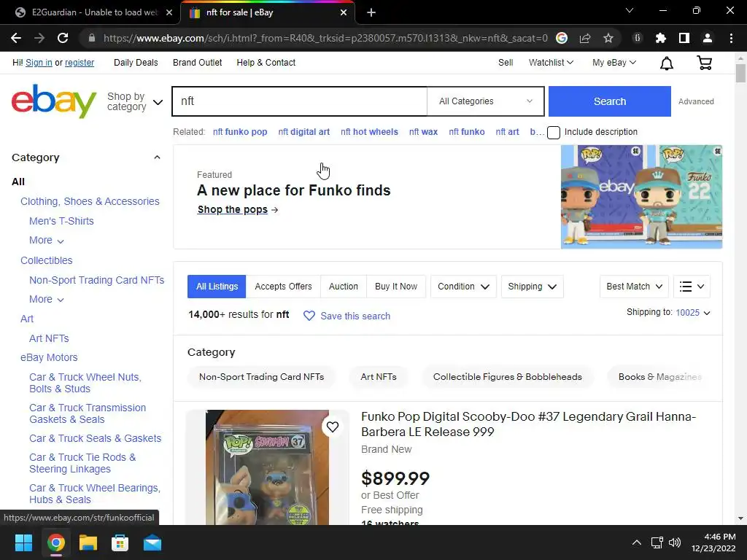Open a new browser tab
The height and width of the screenshot is (560, 747).
click(371, 12)
